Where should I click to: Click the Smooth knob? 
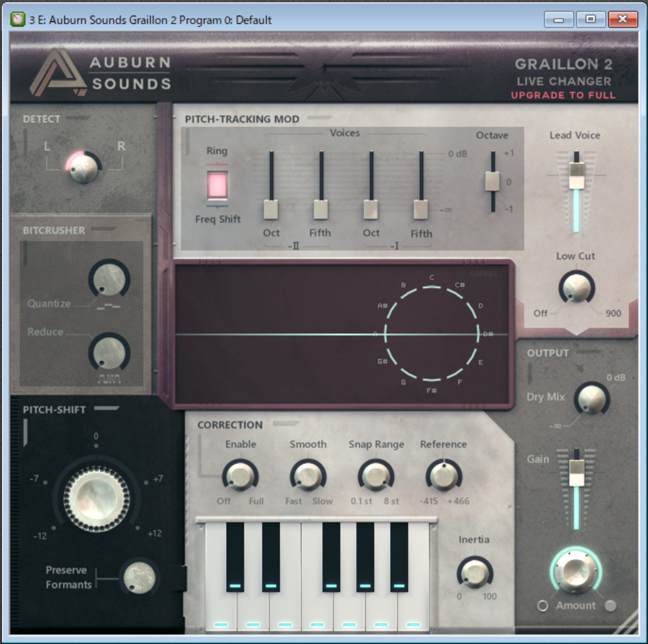point(309,476)
